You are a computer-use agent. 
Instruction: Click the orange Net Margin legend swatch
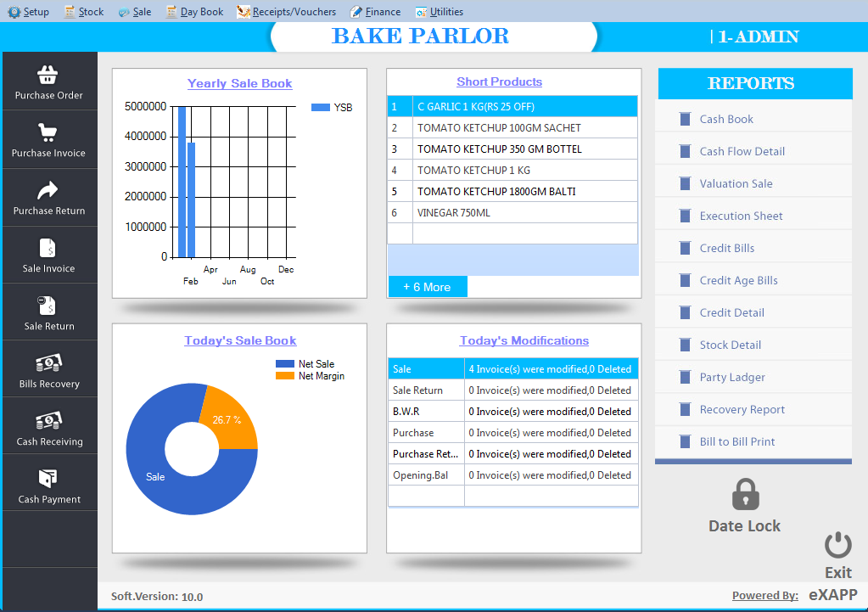point(284,376)
